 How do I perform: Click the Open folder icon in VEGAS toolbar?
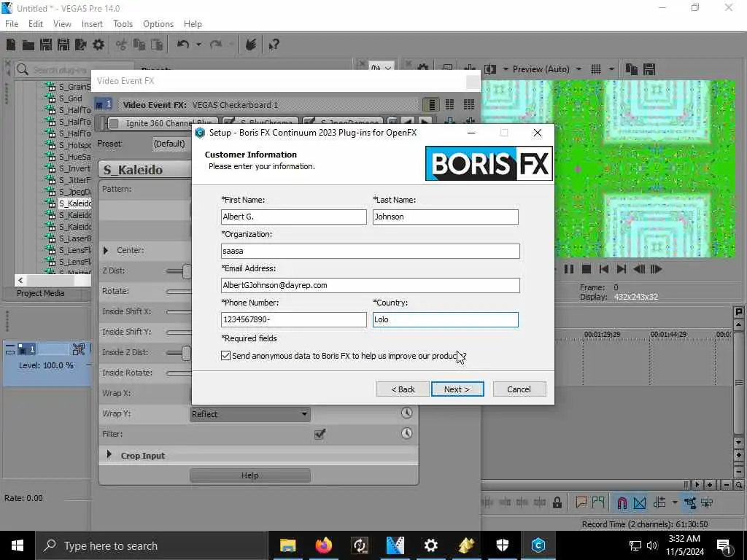click(x=28, y=44)
